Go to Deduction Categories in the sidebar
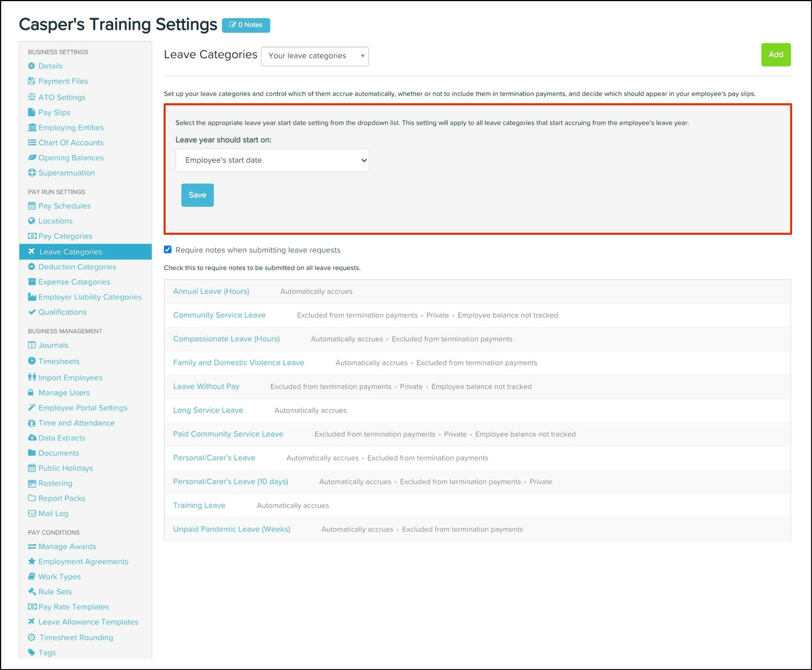The width and height of the screenshot is (812, 670). [x=77, y=267]
